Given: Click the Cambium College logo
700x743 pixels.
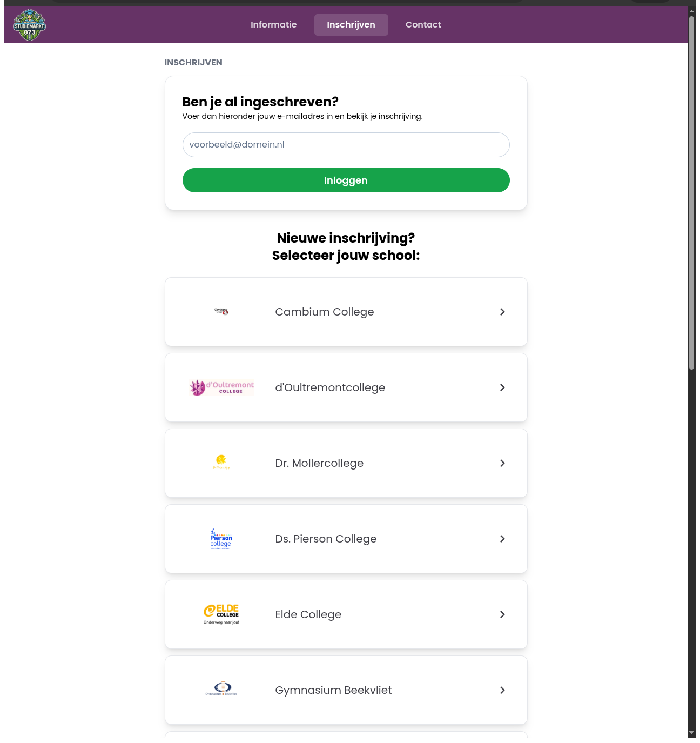Looking at the screenshot, I should 220,312.
